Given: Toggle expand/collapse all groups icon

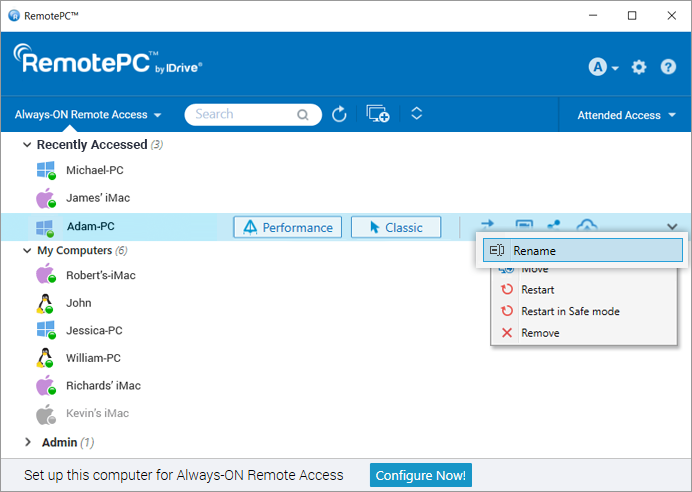Looking at the screenshot, I should (x=417, y=113).
